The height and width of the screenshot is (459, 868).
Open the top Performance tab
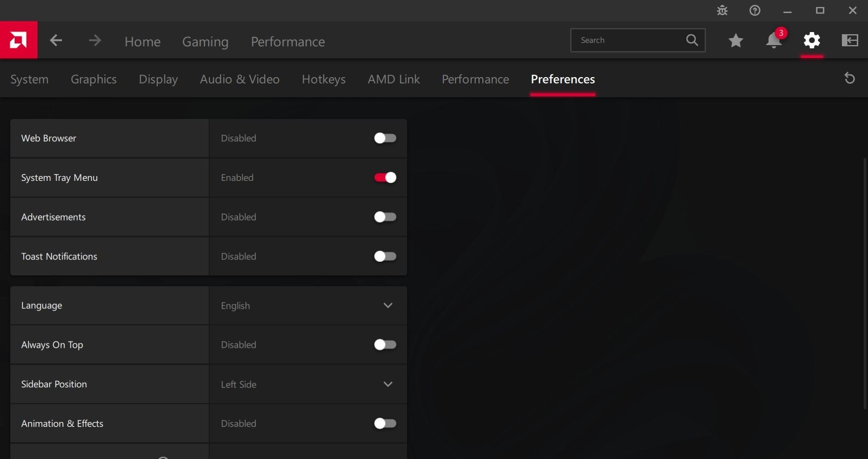[288, 42]
